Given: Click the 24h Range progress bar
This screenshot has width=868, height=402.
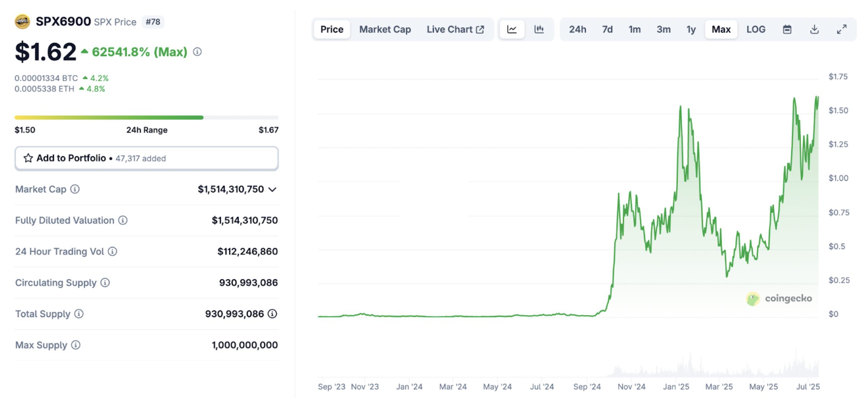Looking at the screenshot, I should (x=147, y=118).
